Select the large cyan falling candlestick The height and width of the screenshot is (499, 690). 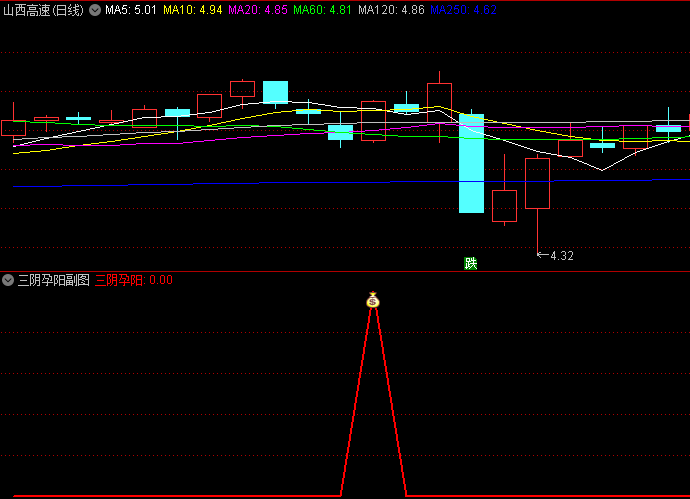(471, 163)
